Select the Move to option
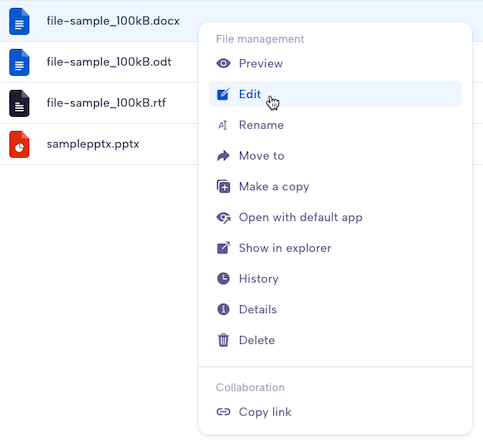The height and width of the screenshot is (447, 483). (335, 156)
